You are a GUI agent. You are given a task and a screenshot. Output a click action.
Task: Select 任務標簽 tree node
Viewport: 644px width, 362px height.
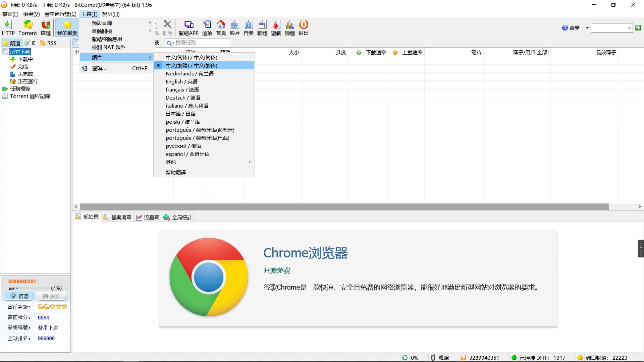point(20,89)
